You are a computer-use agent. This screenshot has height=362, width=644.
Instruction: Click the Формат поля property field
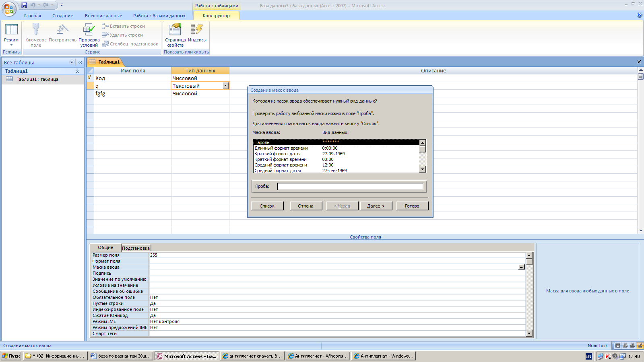[x=337, y=261]
